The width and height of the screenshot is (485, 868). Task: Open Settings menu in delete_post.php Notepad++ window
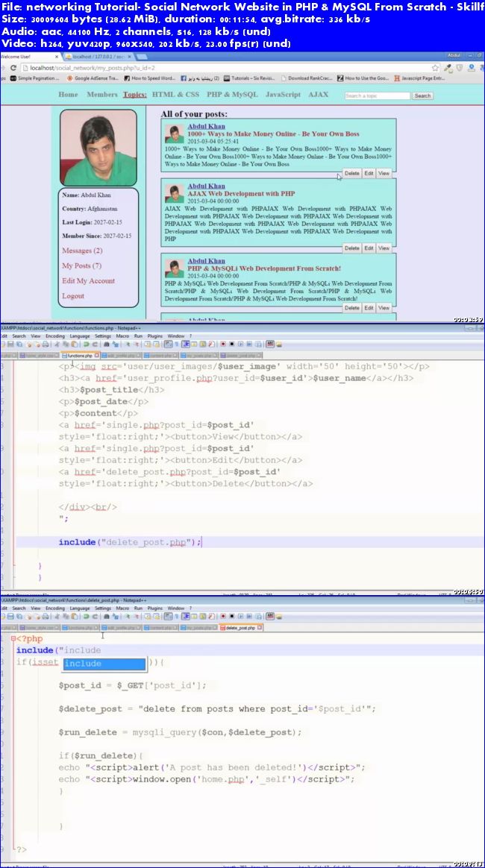pyautogui.click(x=103, y=608)
